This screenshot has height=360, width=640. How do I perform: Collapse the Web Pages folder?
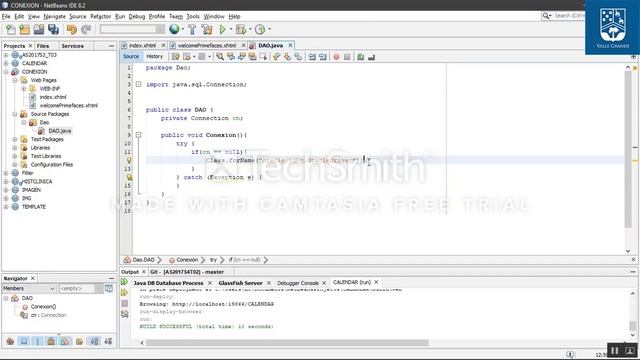(x=15, y=80)
